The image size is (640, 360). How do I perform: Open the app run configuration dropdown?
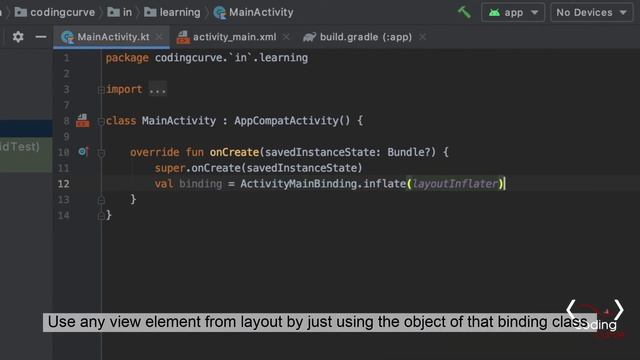[513, 12]
